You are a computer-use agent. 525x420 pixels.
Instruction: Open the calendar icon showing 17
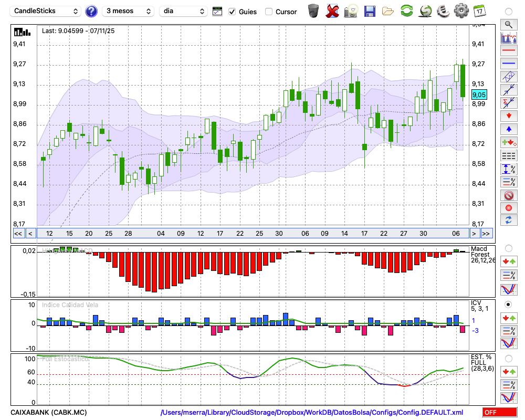click(x=479, y=11)
